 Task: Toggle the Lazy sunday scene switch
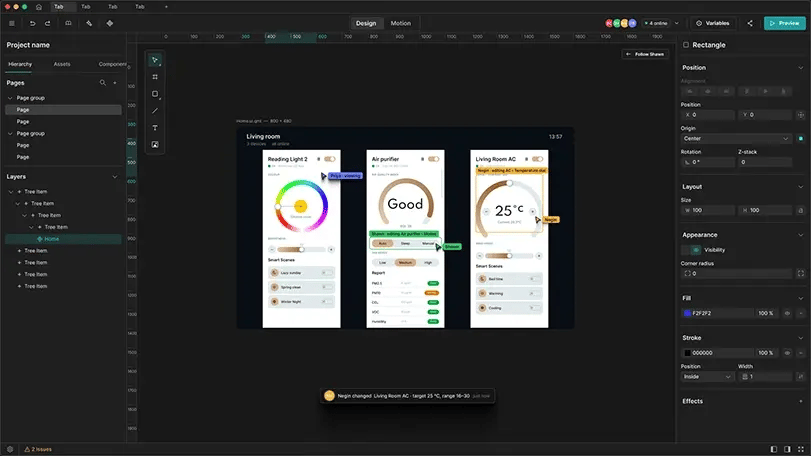coord(326,273)
